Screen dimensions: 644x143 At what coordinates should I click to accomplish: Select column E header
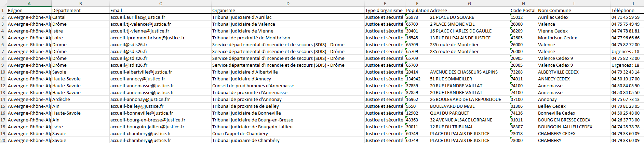pyautogui.click(x=385, y=3)
